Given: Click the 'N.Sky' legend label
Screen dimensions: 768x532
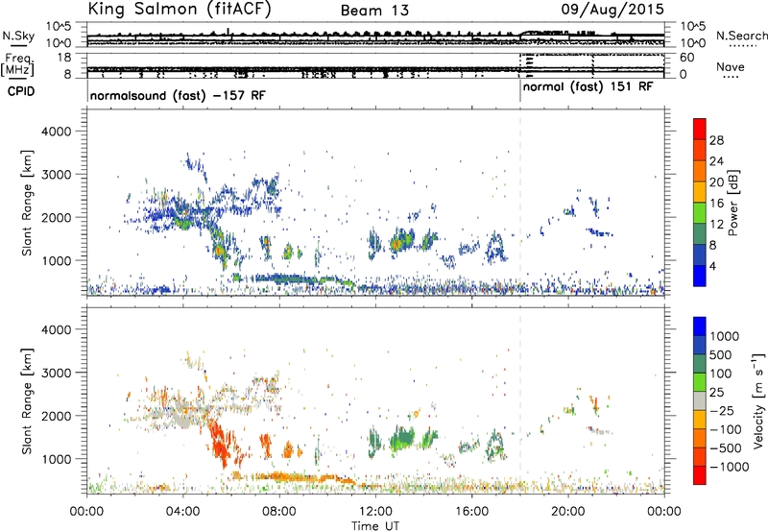Looking at the screenshot, I should coord(18,36).
